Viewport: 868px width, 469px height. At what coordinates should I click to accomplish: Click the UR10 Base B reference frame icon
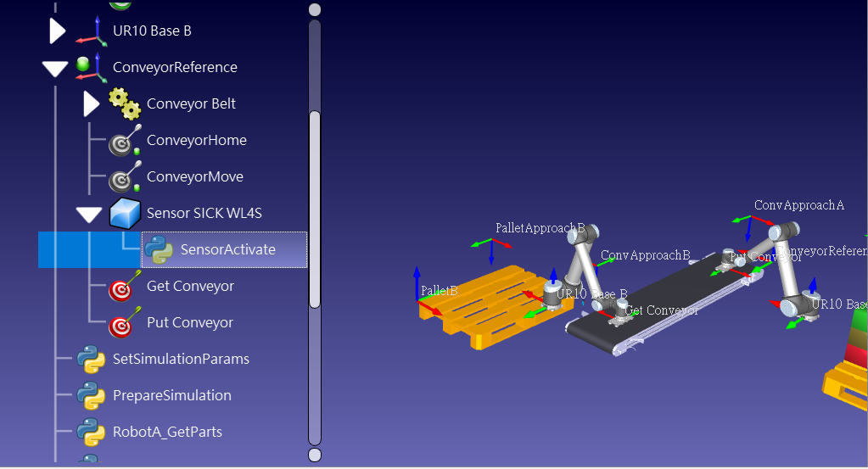click(90, 31)
